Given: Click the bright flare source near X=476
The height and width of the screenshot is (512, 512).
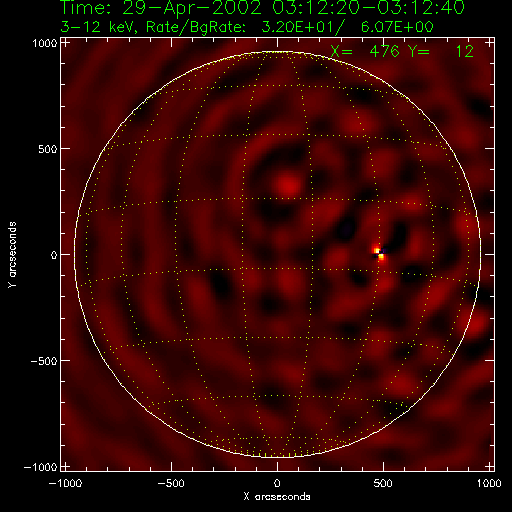Looking at the screenshot, I should 379,253.
